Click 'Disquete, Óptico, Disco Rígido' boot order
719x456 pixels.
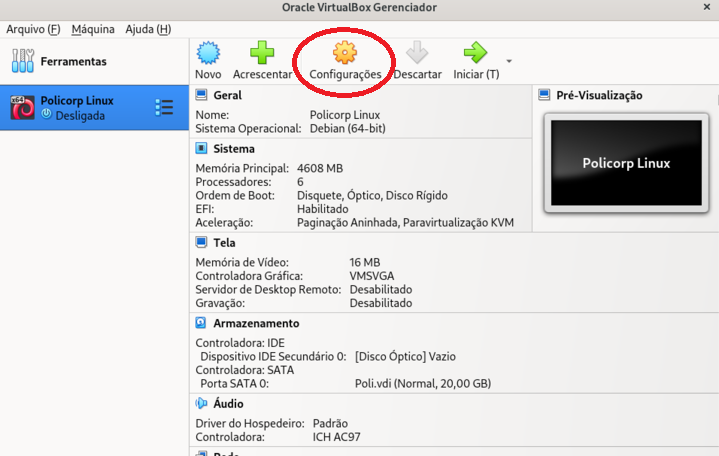coord(372,195)
